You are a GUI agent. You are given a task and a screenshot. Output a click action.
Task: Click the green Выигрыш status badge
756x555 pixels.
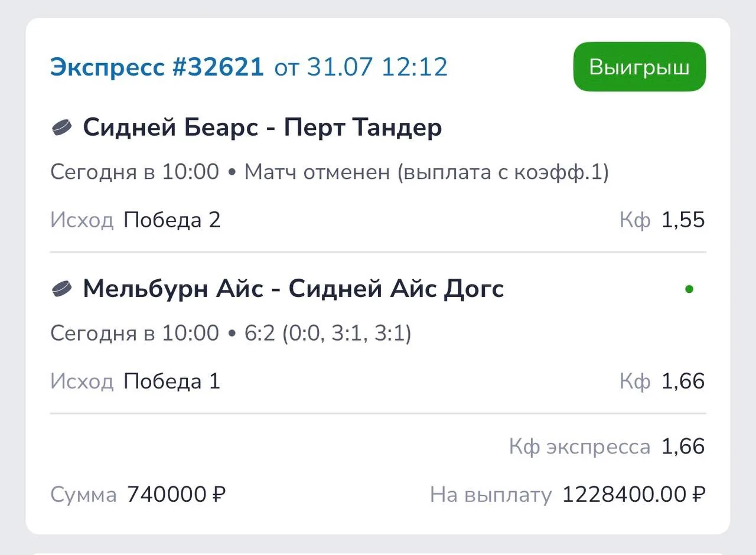pos(640,67)
